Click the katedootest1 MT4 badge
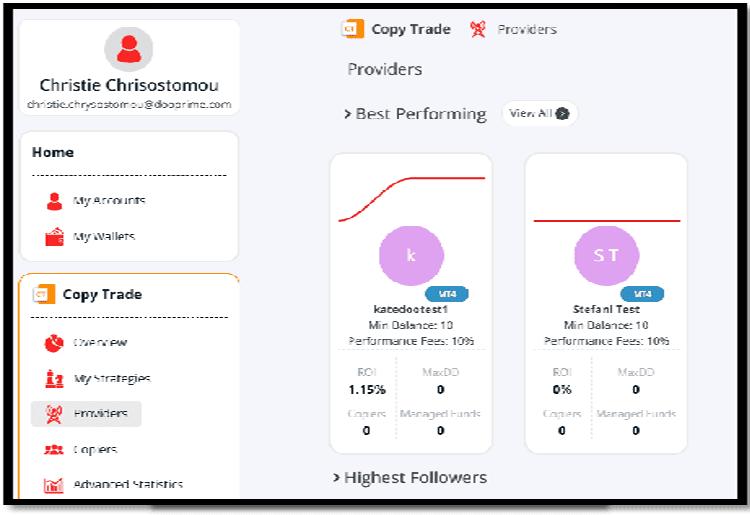Image resolution: width=750 pixels, height=515 pixels. (x=447, y=294)
